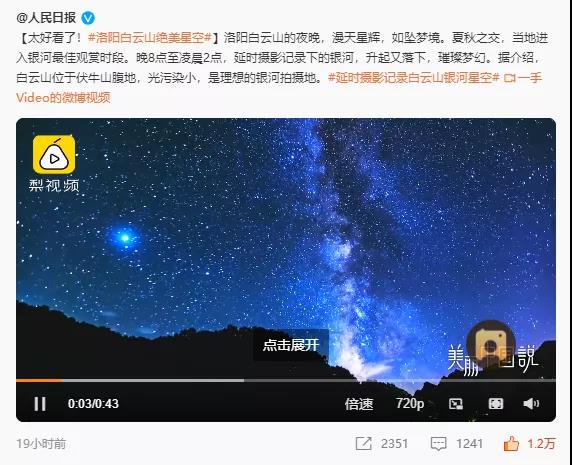Open hashtag #延时摄影记录白云山银河星空#
This screenshot has height=465, width=572.
point(413,78)
